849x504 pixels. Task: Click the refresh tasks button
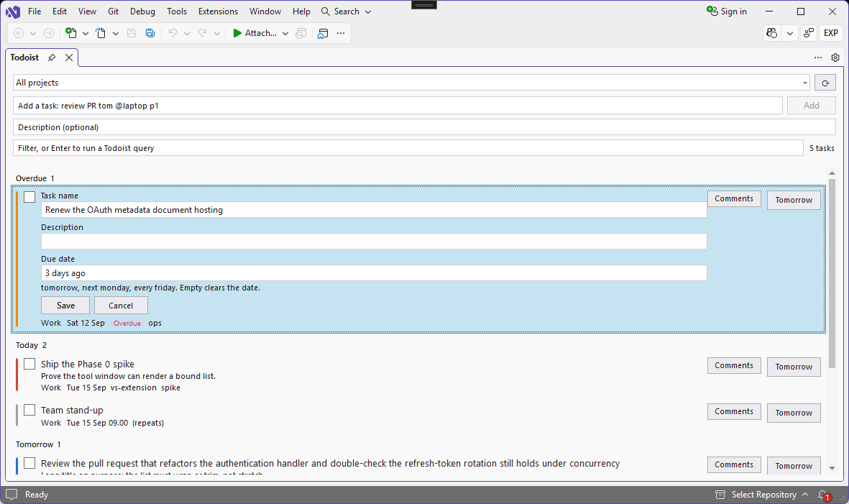[x=825, y=83]
